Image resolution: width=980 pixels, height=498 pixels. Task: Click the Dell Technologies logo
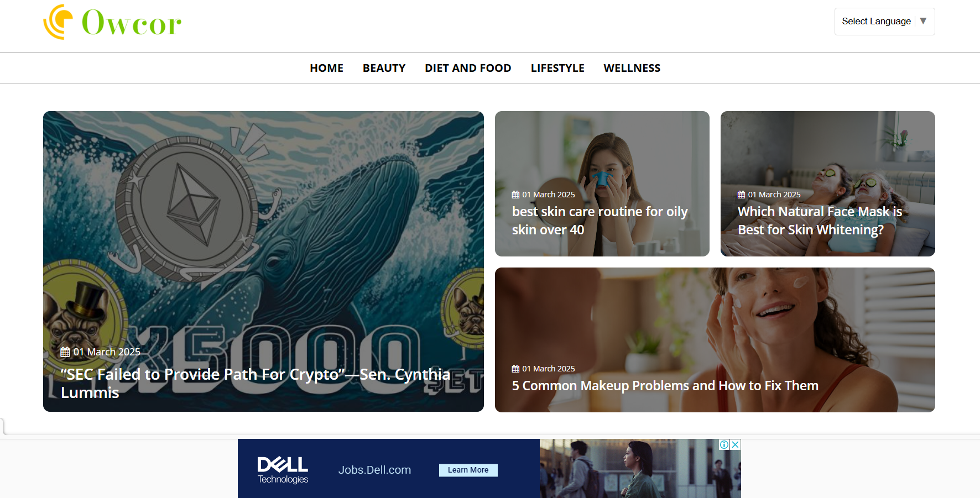[283, 470]
